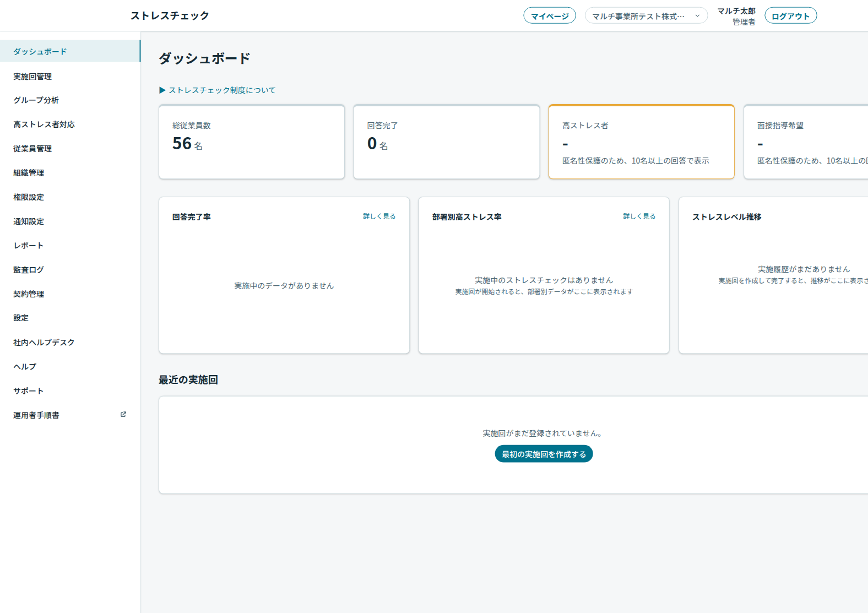Open 詳しく見る link in 回答完了率 card
The image size is (868, 613).
379,216
